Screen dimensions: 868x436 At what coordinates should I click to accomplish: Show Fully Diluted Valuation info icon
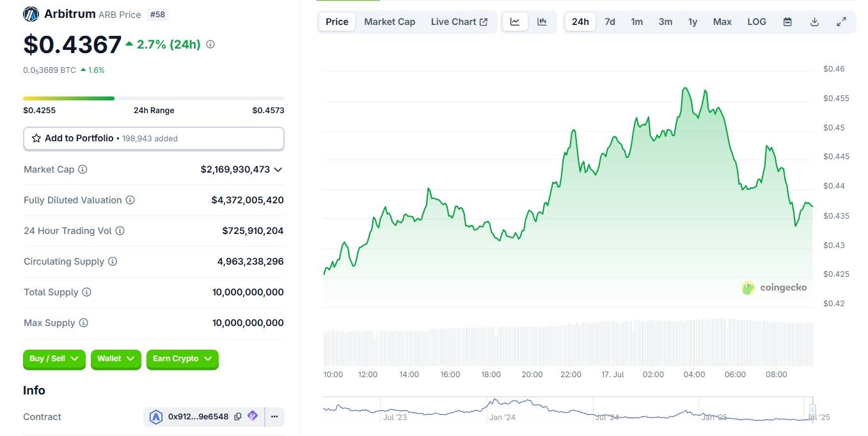(x=130, y=200)
